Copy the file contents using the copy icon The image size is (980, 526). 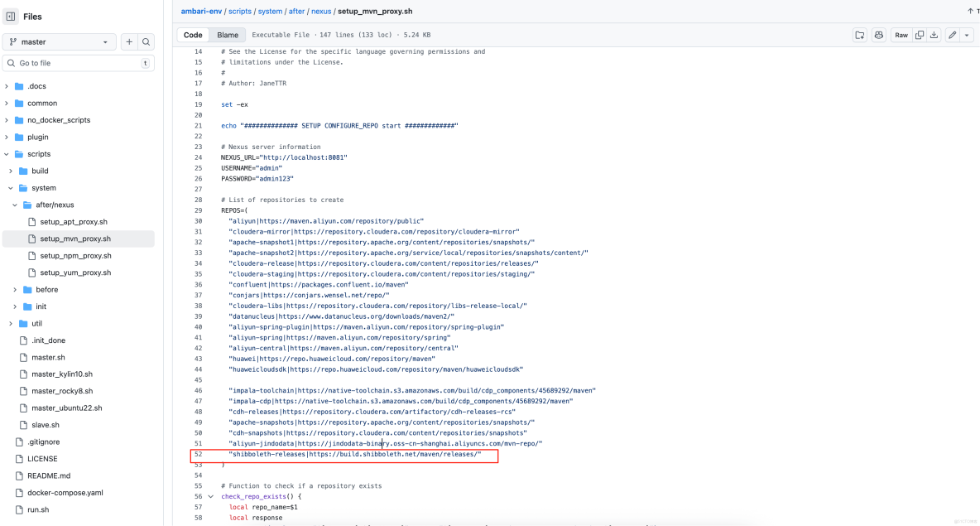[919, 36]
